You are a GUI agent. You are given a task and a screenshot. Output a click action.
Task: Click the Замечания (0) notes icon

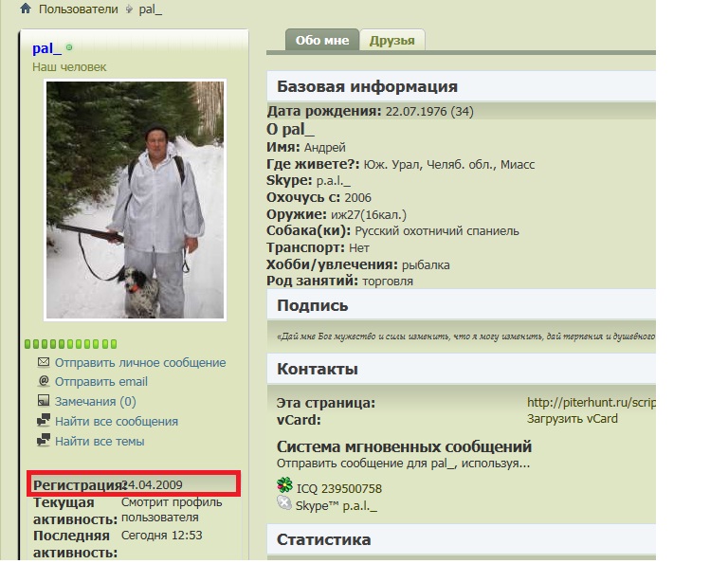44,402
